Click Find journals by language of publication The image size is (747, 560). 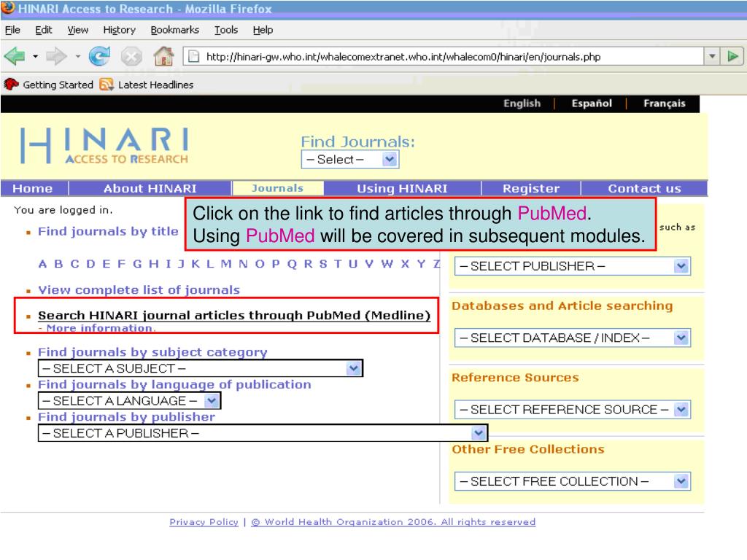click(174, 384)
